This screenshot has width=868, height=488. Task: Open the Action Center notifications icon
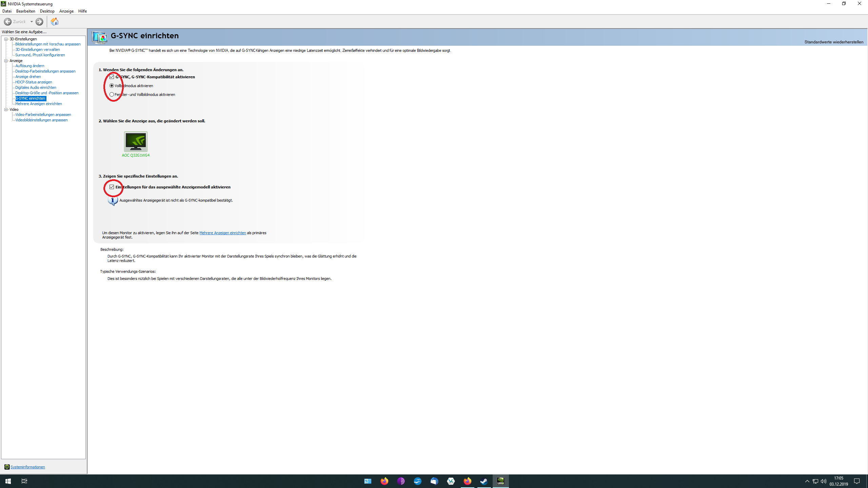[857, 481]
